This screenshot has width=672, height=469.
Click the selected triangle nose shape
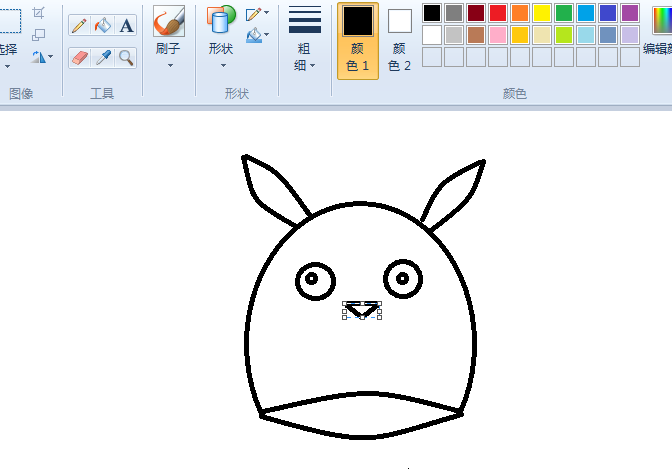[x=363, y=310]
